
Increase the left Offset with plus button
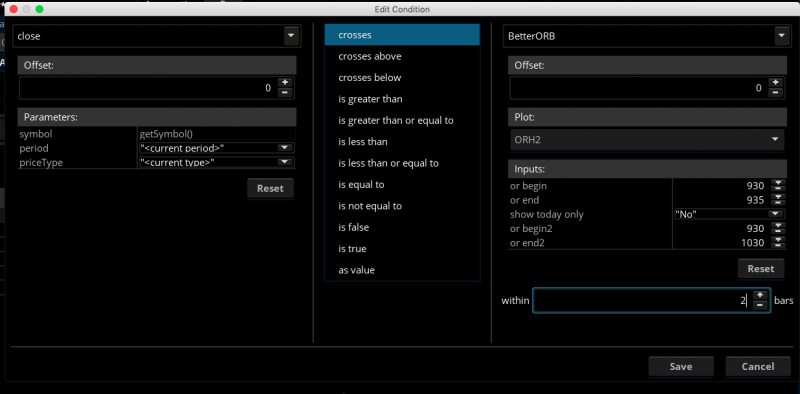285,83
